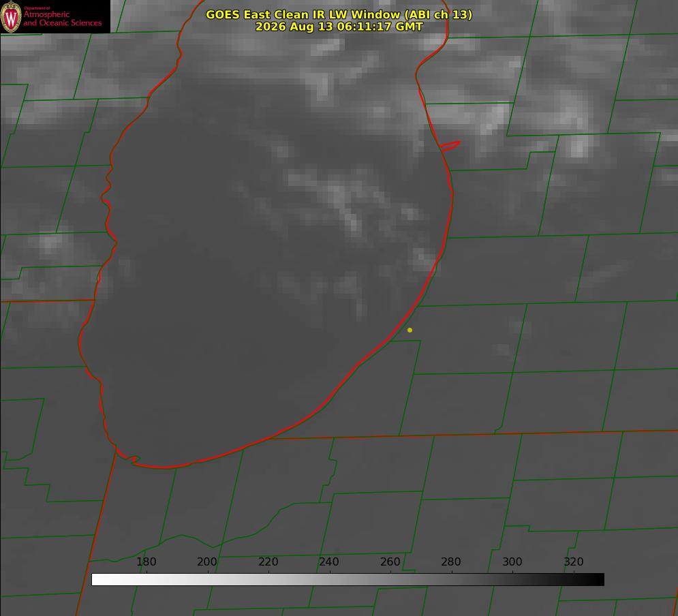Click the Atmospheric and Oceanic Sciences text
Image resolution: width=678 pixels, height=616 pixels.
pyautogui.click(x=62, y=18)
